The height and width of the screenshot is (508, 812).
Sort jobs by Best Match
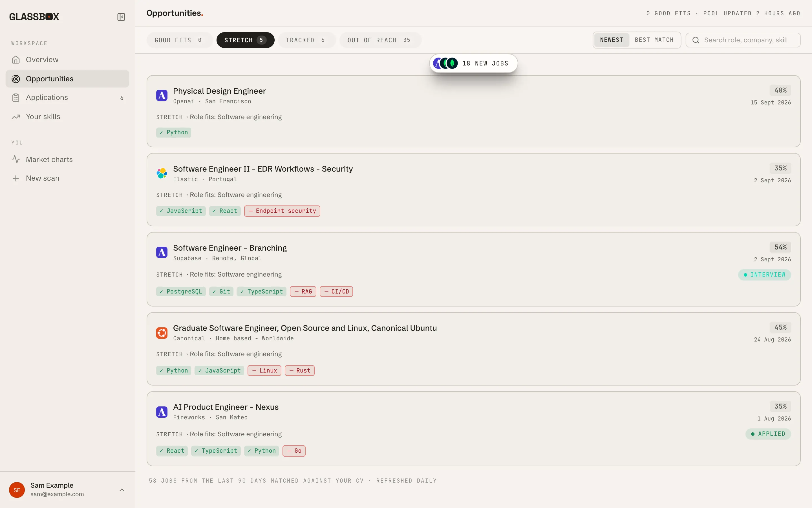(x=654, y=40)
